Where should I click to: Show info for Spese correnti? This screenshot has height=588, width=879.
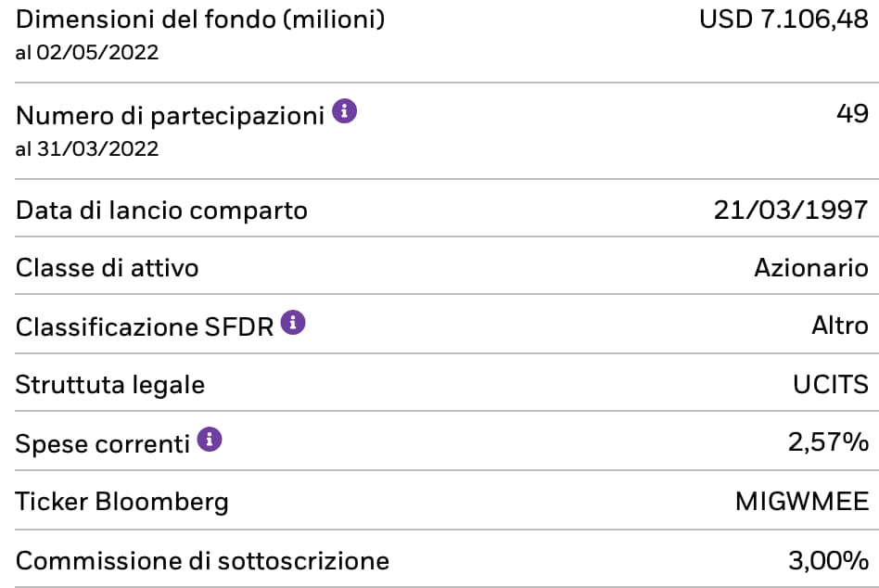pos(210,440)
